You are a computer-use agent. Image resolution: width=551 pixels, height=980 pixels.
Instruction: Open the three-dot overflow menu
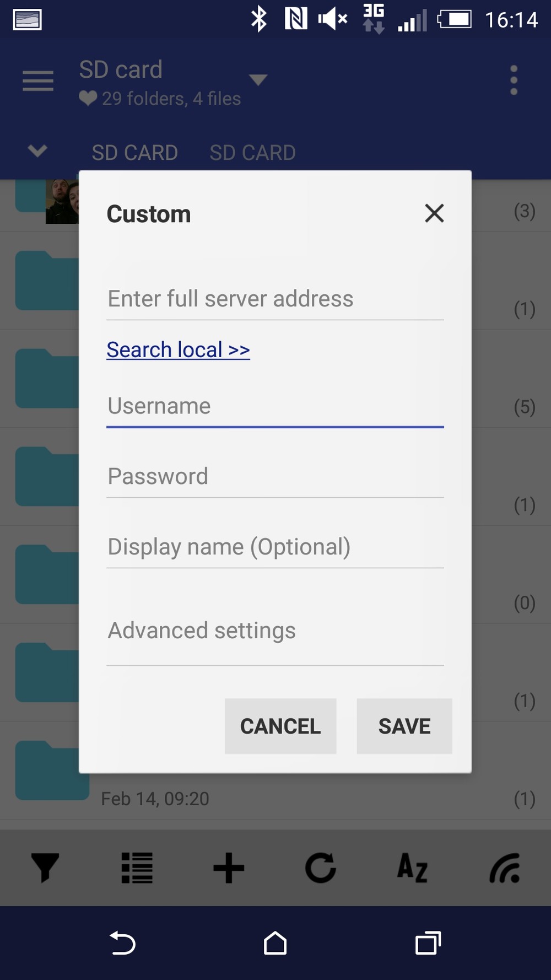pyautogui.click(x=514, y=80)
